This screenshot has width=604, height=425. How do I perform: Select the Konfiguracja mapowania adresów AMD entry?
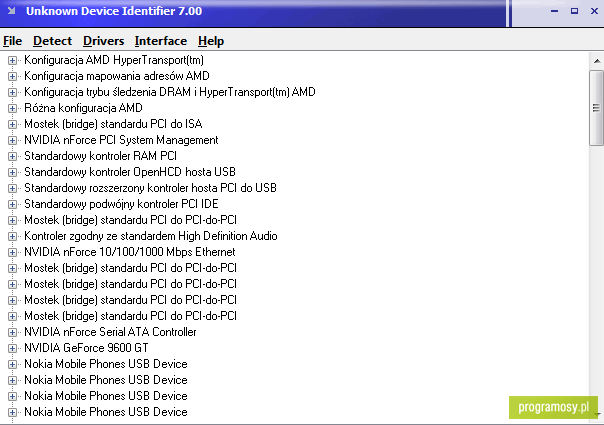[117, 76]
